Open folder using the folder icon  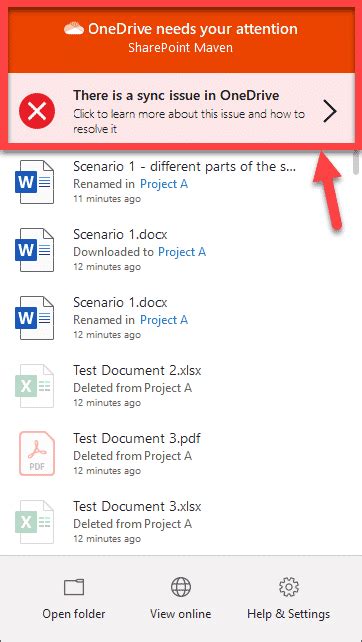click(74, 588)
